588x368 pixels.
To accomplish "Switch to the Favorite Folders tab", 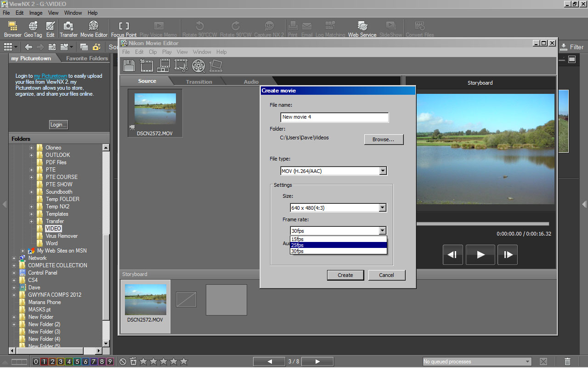I will tap(87, 58).
